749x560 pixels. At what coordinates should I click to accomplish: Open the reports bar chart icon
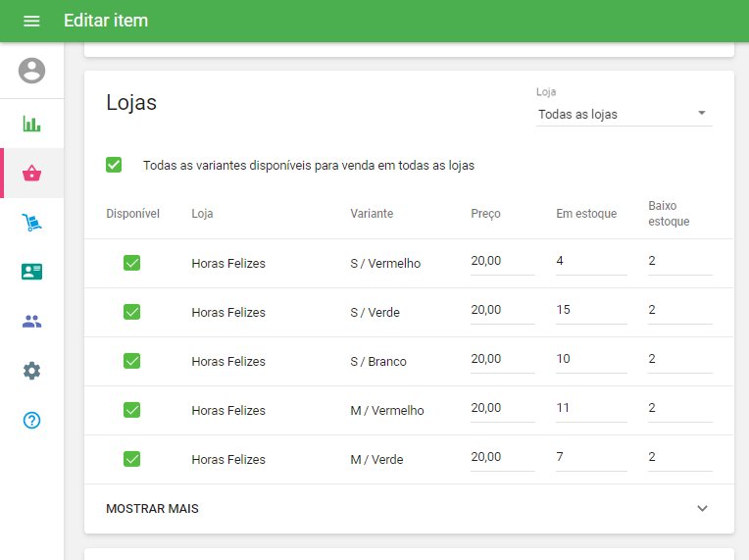point(31,125)
